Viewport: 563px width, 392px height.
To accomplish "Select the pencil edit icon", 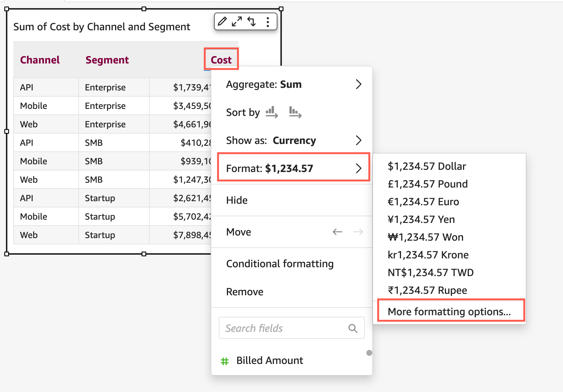I will point(222,21).
